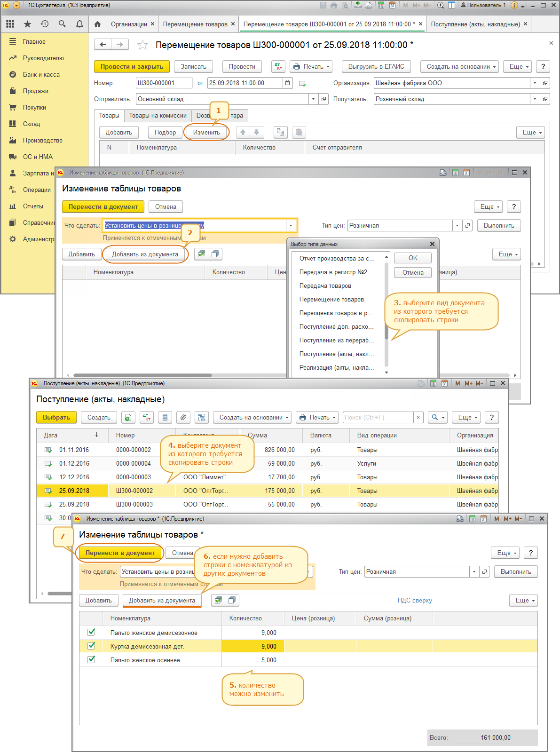This screenshot has height=753, width=560.
Task: Open Получатель field dropdown arrow
Action: pos(535,99)
